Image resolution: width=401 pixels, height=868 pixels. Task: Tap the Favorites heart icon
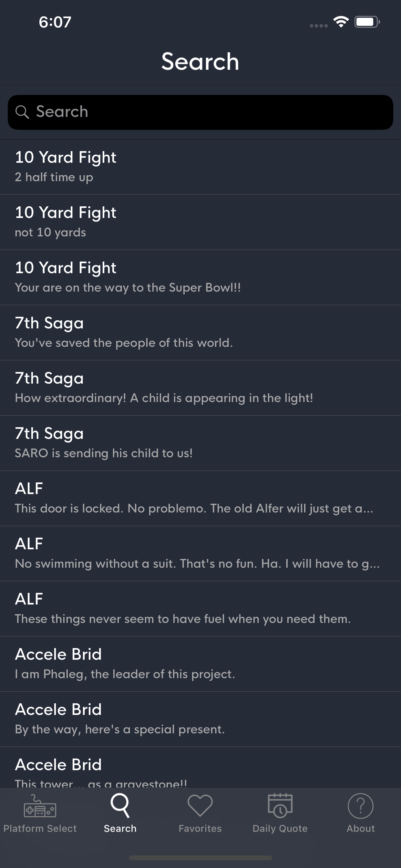tap(200, 806)
